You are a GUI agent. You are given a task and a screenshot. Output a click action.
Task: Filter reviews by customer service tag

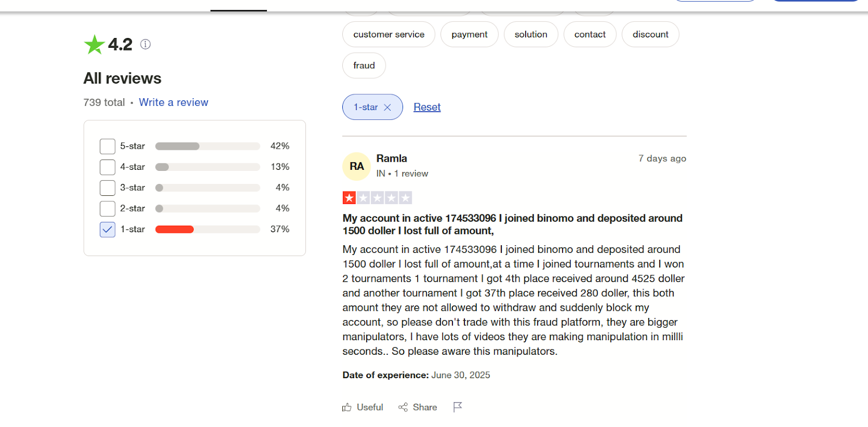tap(388, 34)
